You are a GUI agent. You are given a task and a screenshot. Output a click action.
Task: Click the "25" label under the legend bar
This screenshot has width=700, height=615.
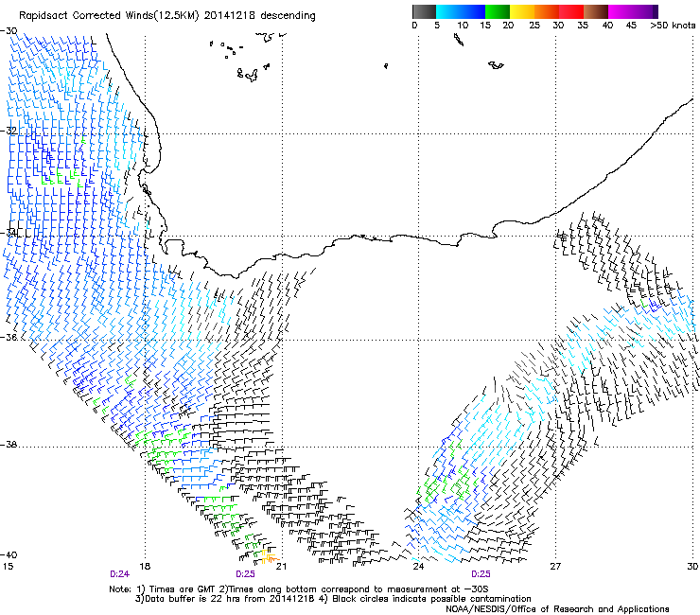pyautogui.click(x=534, y=26)
